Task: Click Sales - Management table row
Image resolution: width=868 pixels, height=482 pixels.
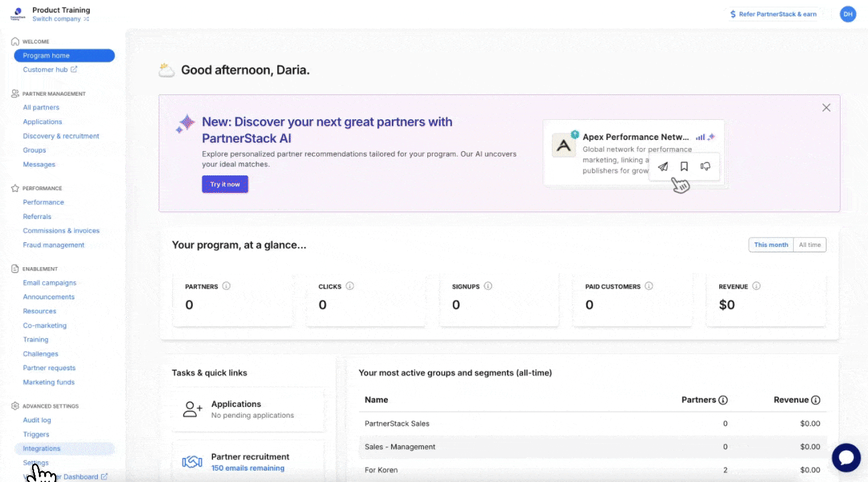Action: (593, 447)
